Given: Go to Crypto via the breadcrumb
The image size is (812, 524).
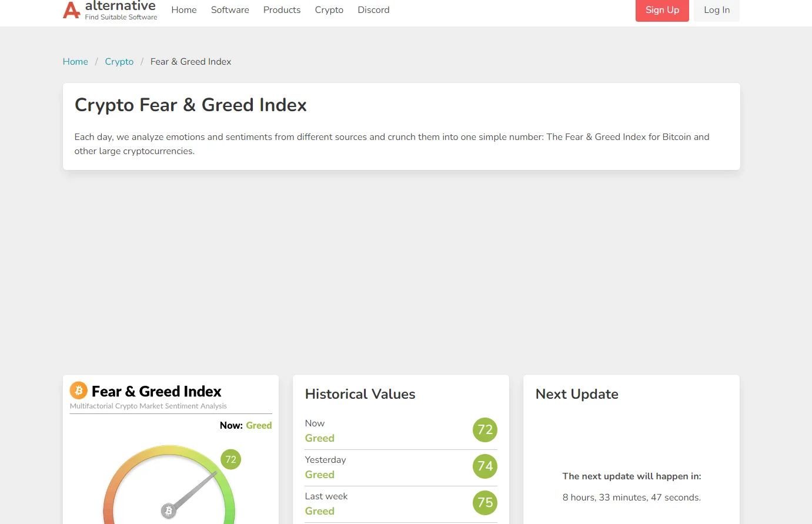Looking at the screenshot, I should coord(119,62).
